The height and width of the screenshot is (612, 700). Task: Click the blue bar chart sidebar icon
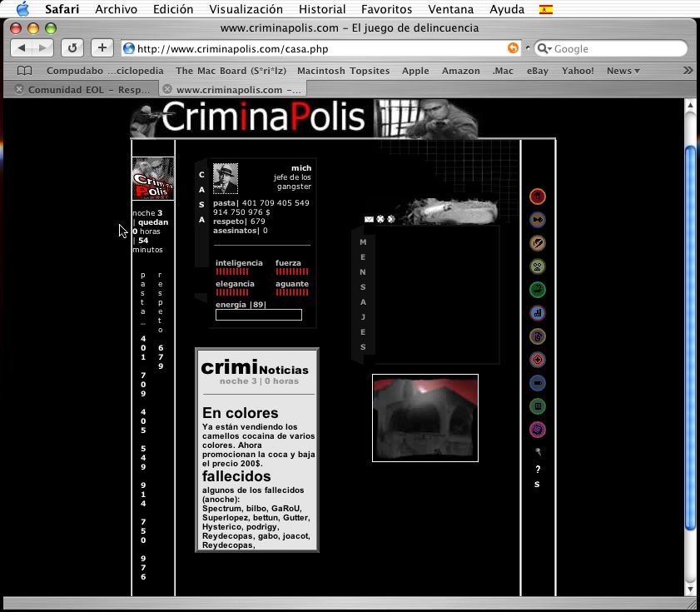pyautogui.click(x=538, y=314)
